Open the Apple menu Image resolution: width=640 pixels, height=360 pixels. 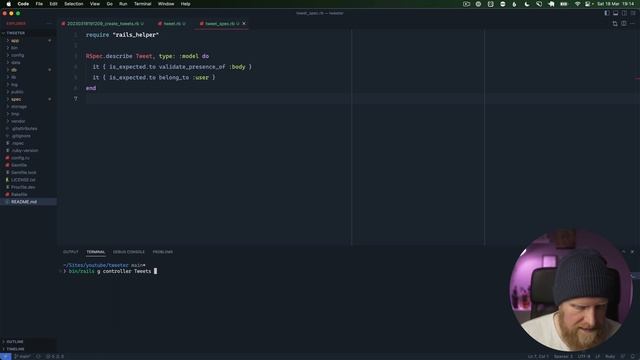click(8, 4)
